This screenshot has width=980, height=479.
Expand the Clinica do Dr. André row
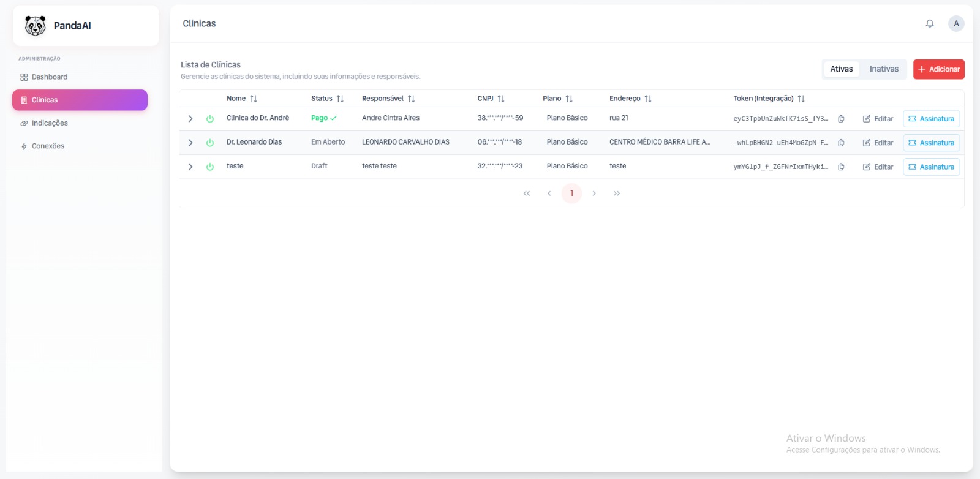pos(190,119)
